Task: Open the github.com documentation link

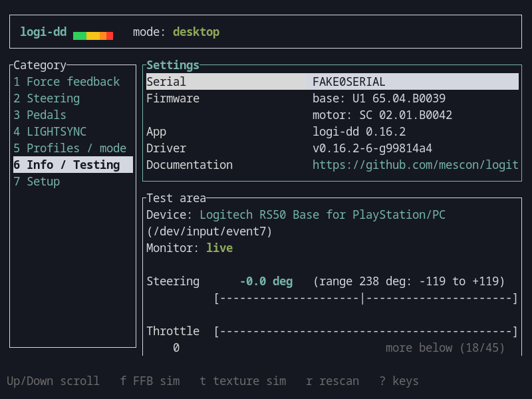Action: click(x=416, y=165)
